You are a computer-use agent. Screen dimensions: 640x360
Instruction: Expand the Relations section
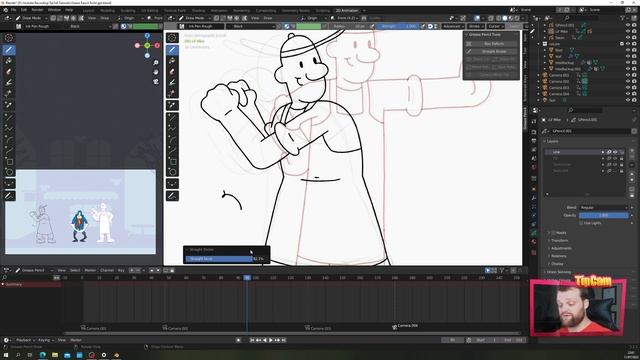tap(558, 256)
